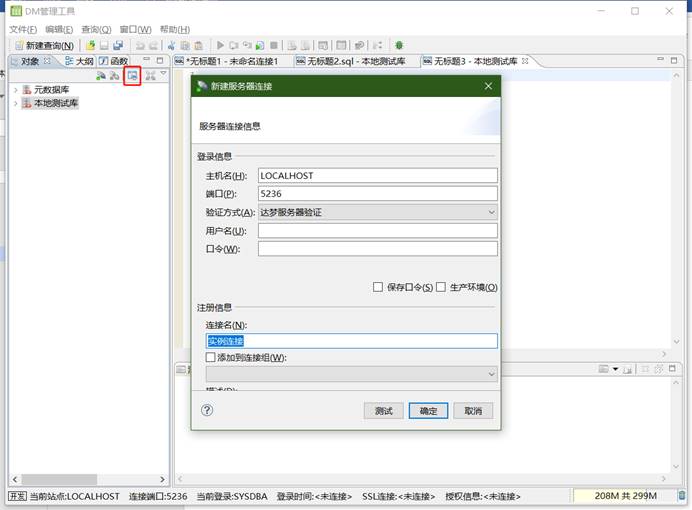Screen dimensions: 692x510
Task: Open the connection group dropdown
Action: 352,374
